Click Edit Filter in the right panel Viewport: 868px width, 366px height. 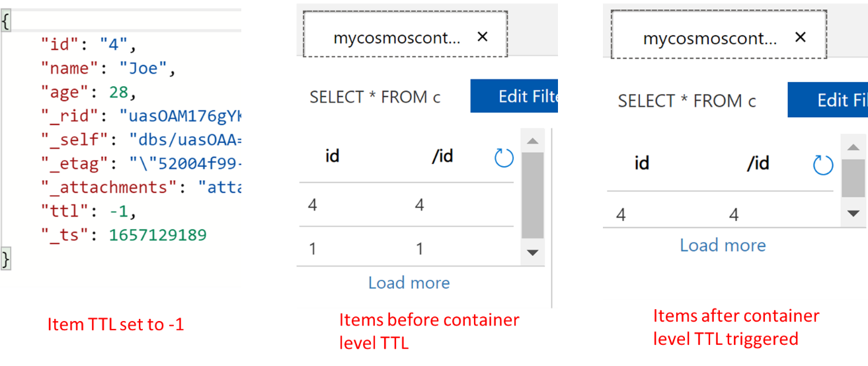tap(828, 100)
